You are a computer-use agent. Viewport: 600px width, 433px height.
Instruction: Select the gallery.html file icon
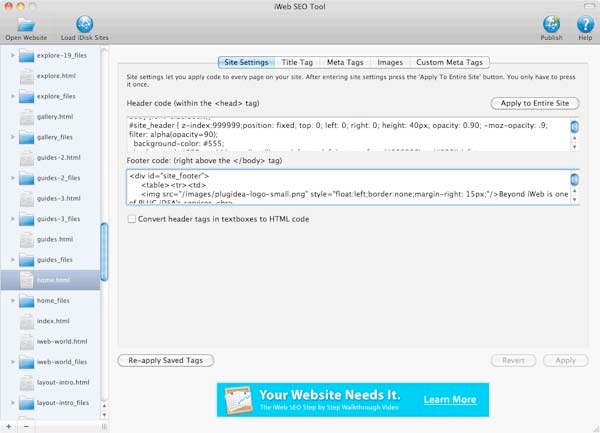[27, 117]
